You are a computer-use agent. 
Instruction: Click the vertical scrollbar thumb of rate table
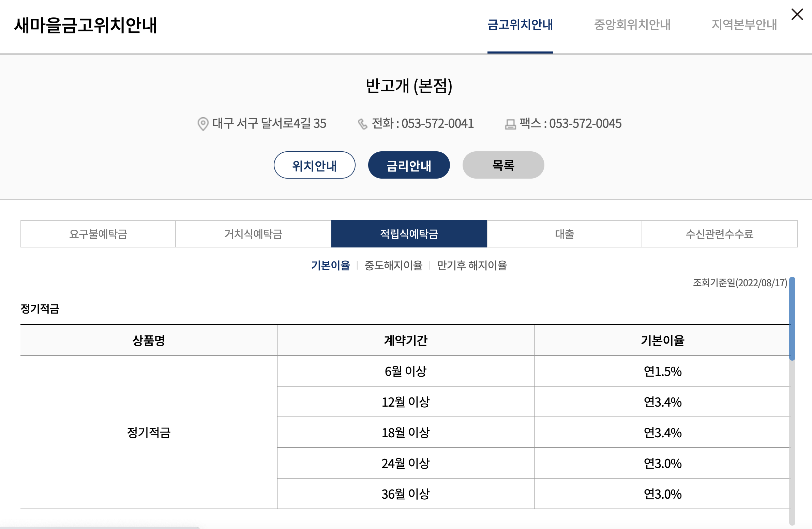792,319
